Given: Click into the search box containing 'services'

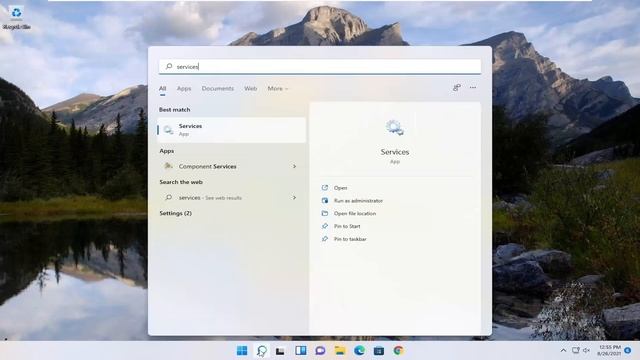Looking at the screenshot, I should coord(320,67).
